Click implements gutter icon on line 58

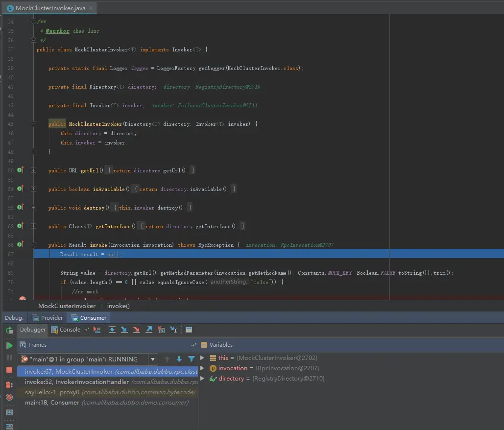(x=21, y=207)
